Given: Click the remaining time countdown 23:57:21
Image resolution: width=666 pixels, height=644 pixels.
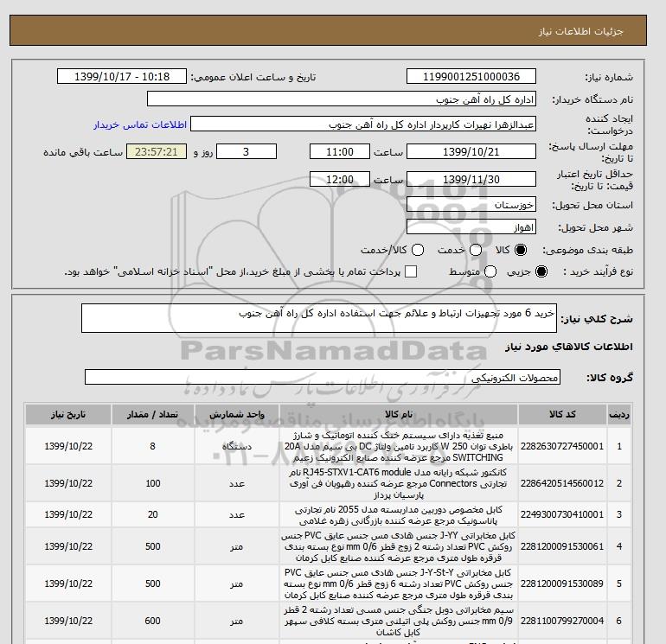Looking at the screenshot, I should (157, 151).
